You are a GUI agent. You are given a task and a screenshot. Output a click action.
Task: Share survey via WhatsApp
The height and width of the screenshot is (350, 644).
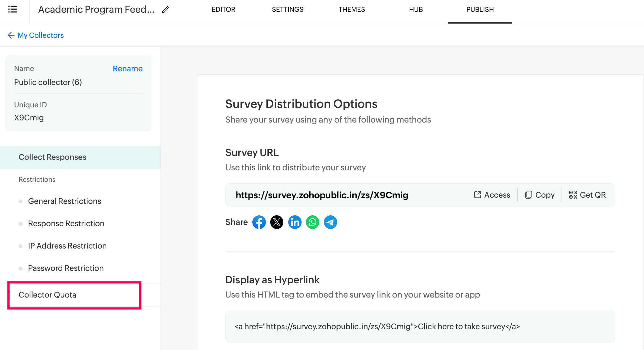coord(312,222)
